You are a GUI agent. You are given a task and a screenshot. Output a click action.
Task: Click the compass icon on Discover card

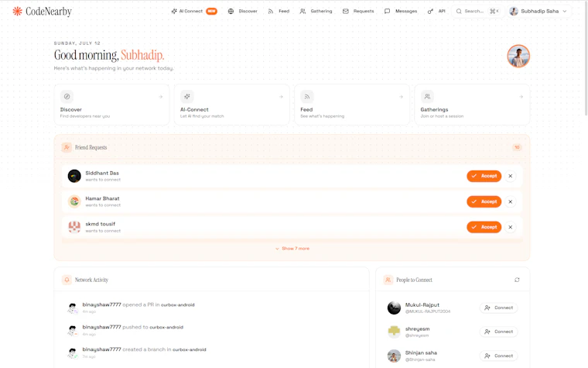(x=67, y=97)
